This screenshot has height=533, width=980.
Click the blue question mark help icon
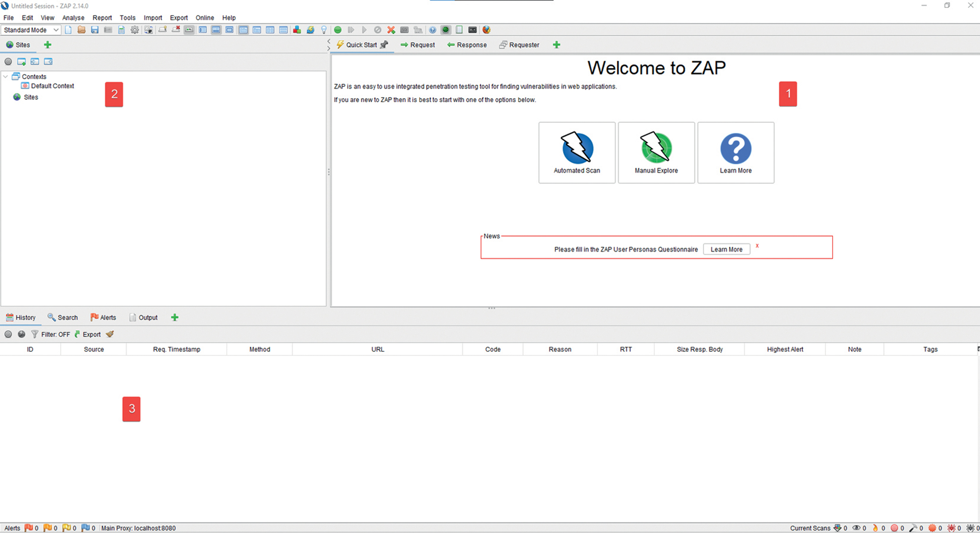433,30
